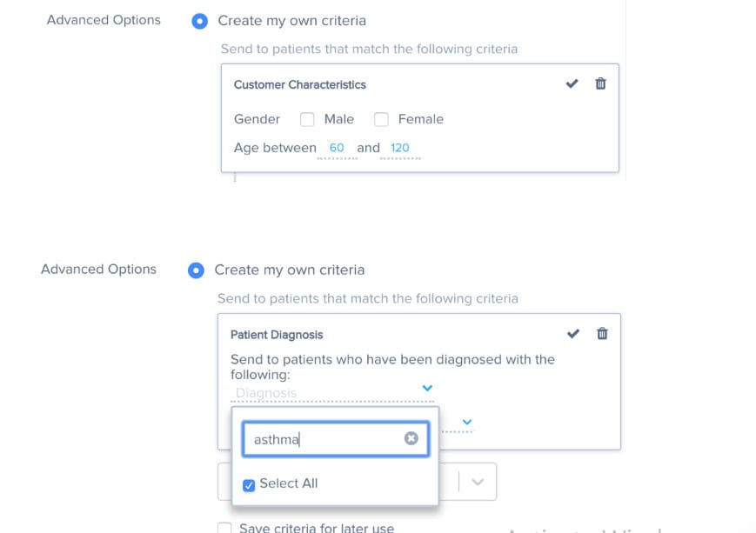Screen dimensions: 756x533
Task: Select upper Create my own criteria radio
Action: tap(199, 21)
